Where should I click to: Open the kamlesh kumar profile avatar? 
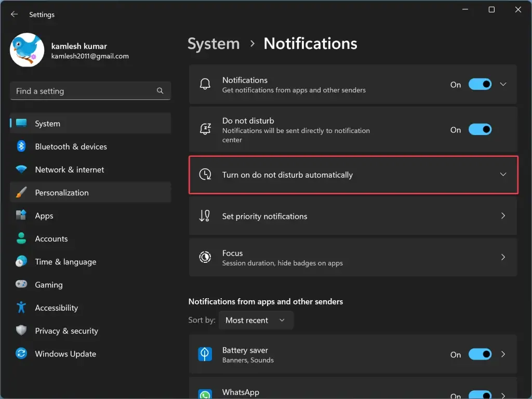pos(27,50)
